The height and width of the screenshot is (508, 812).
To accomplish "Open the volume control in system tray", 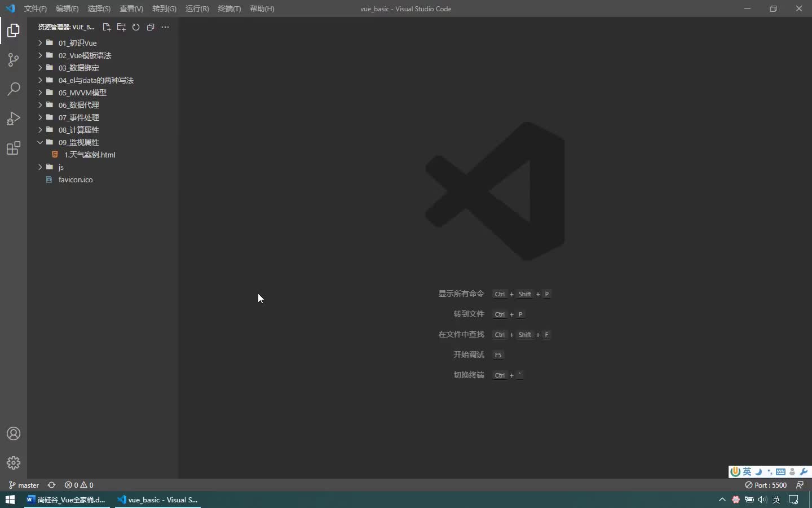I will pyautogui.click(x=762, y=500).
